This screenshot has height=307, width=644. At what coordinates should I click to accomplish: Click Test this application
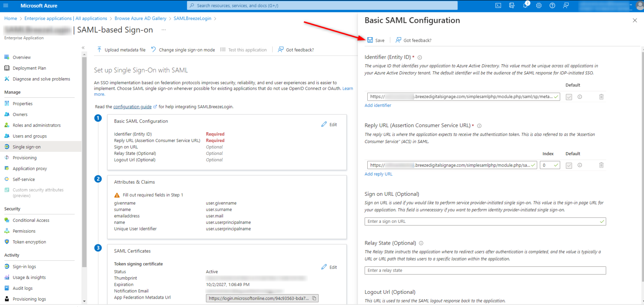[243, 50]
